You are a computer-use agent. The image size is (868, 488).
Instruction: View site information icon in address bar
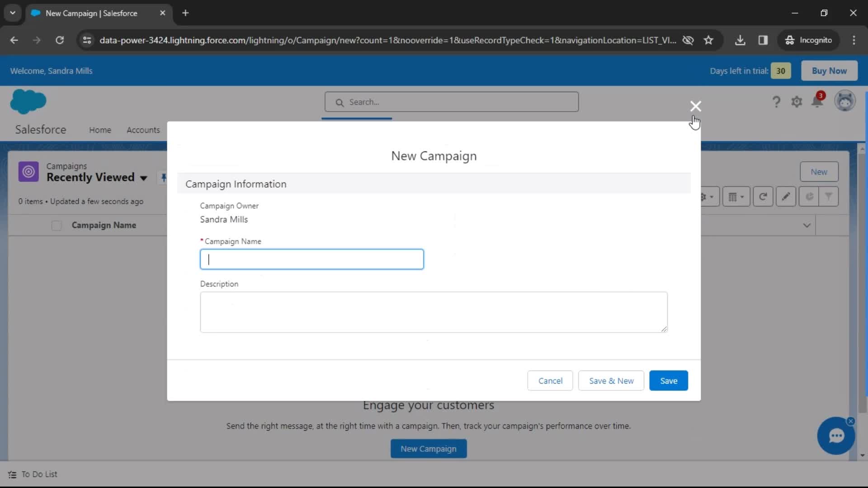pyautogui.click(x=87, y=40)
